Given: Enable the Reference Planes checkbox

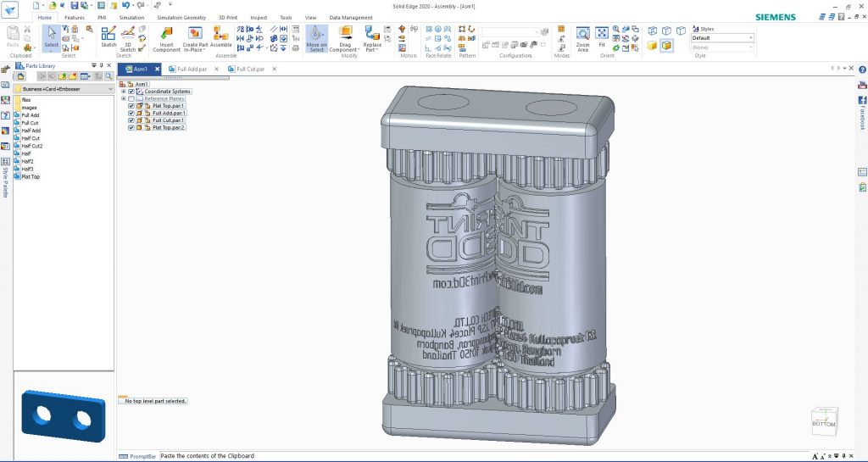Looking at the screenshot, I should tap(131, 98).
